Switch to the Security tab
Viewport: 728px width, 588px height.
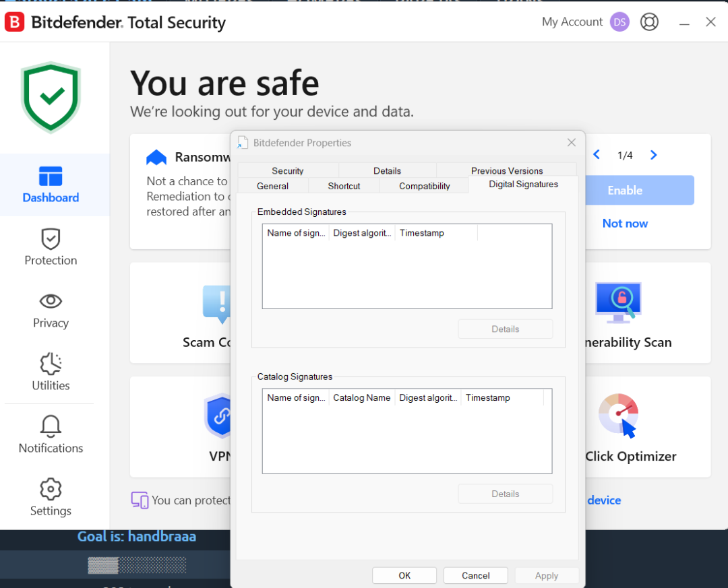(x=287, y=171)
